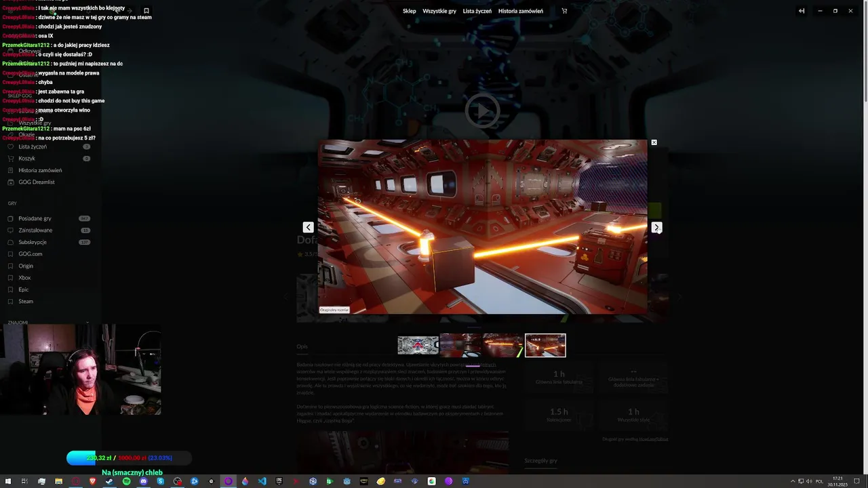Open Spotify from the taskbar
Image resolution: width=868 pixels, height=488 pixels.
[x=126, y=481]
